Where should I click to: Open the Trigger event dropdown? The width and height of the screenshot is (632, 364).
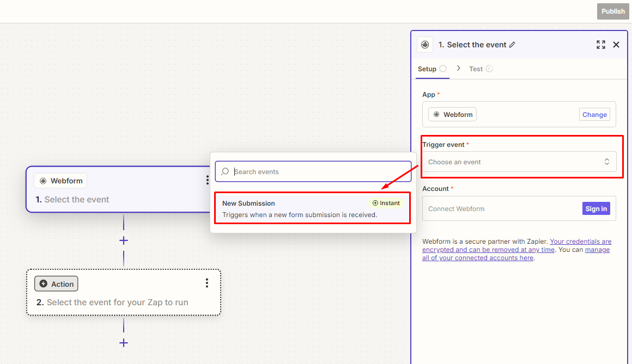pos(519,162)
